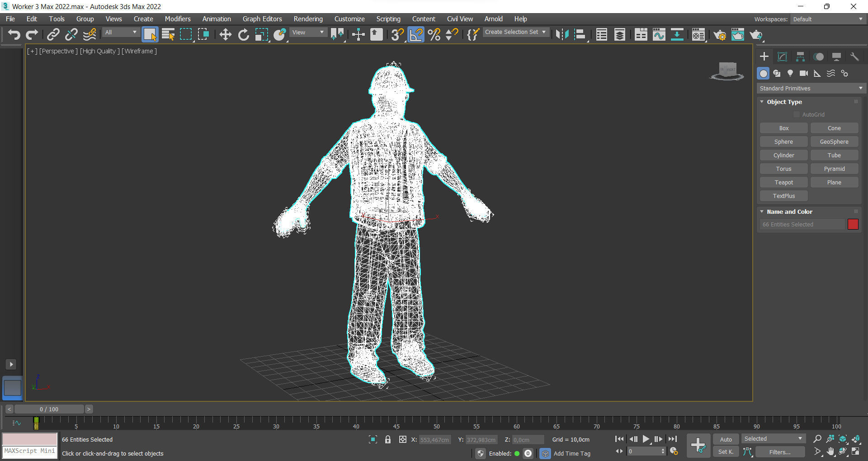The height and width of the screenshot is (461, 868).
Task: Open Select by Name list
Action: pyautogui.click(x=168, y=35)
